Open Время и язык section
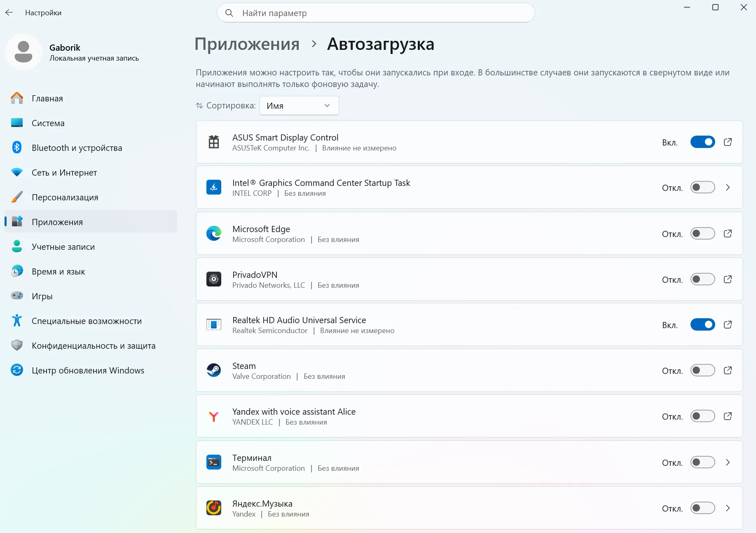756x533 pixels. point(91,272)
